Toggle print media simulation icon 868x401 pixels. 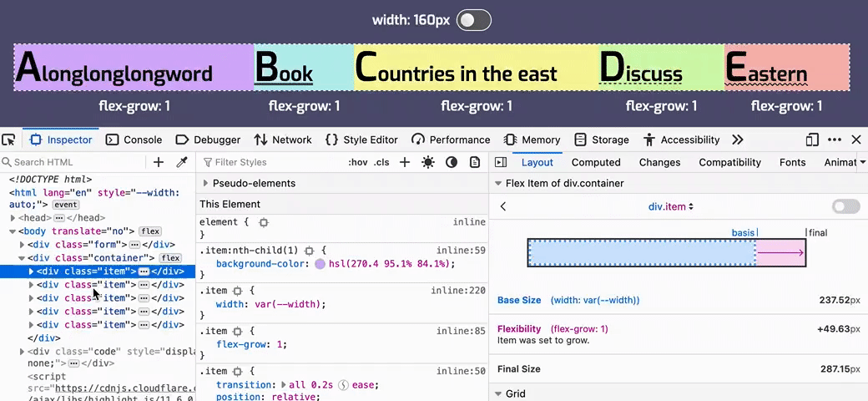click(475, 162)
